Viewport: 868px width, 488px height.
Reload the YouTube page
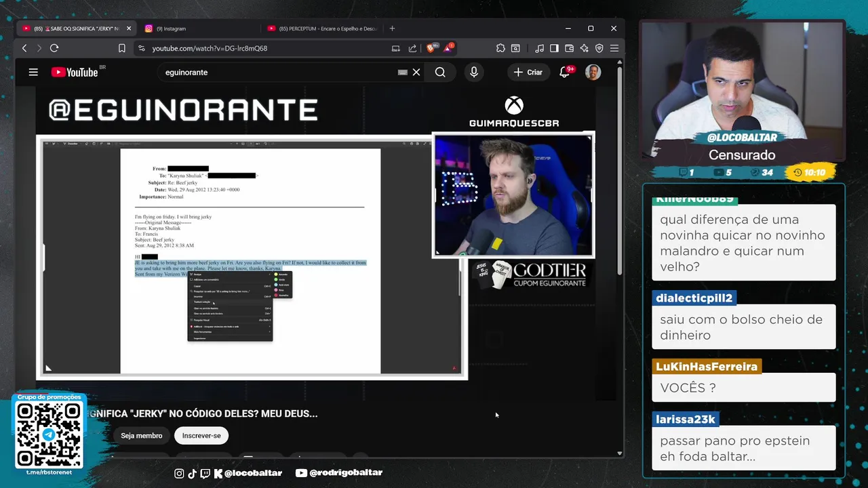(x=54, y=48)
